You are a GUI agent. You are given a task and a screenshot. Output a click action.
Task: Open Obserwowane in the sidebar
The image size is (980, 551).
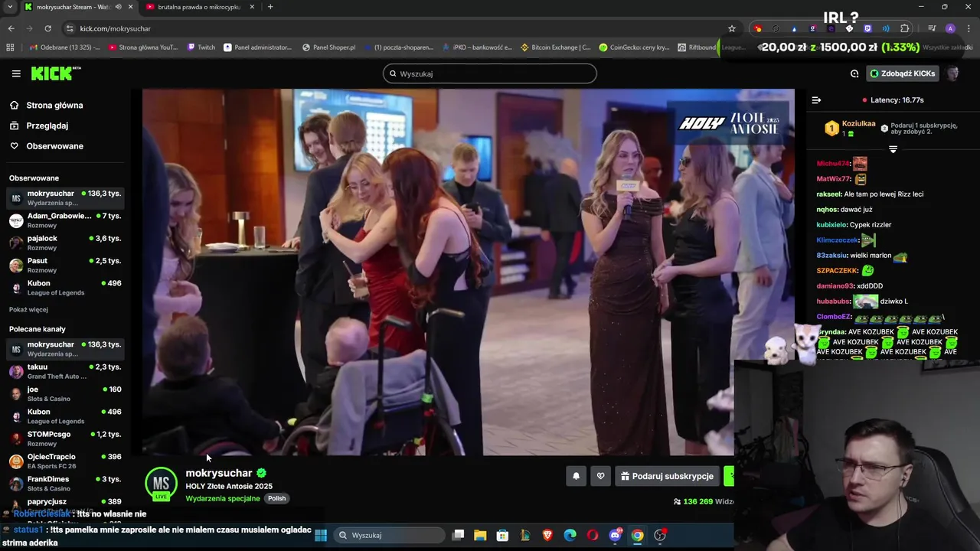coord(54,146)
